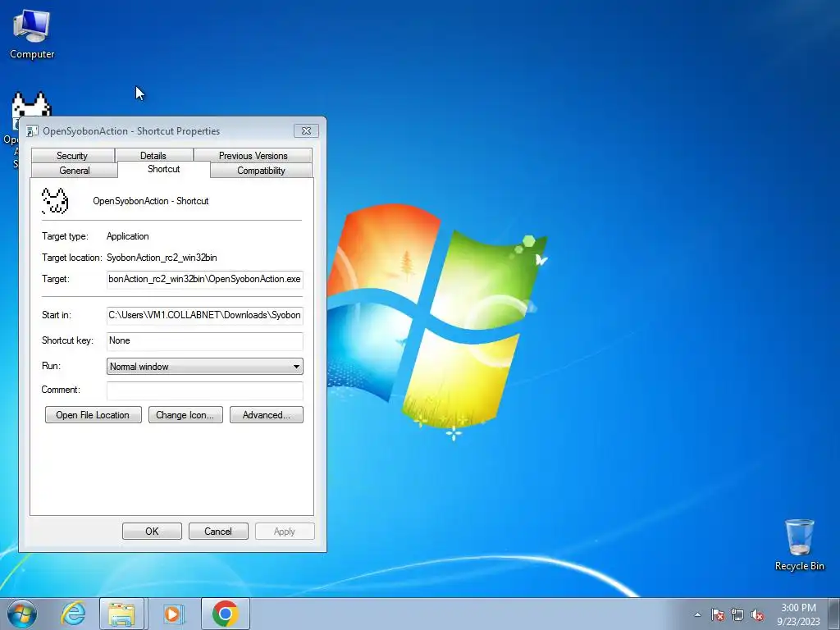This screenshot has height=630, width=840.
Task: Open Google Chrome from taskbar
Action: coord(225,614)
